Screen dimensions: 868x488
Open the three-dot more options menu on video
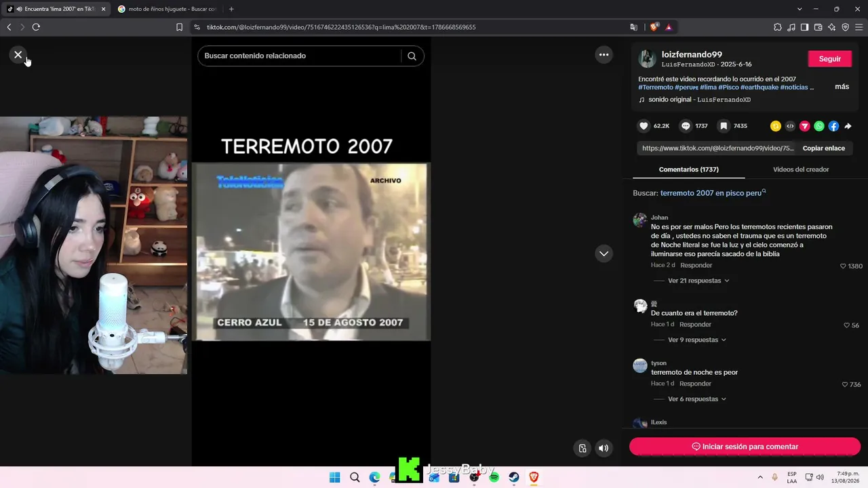click(x=604, y=55)
